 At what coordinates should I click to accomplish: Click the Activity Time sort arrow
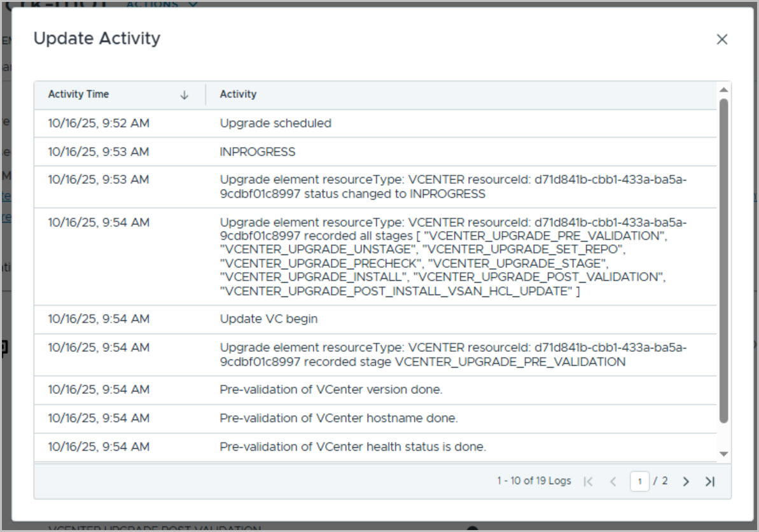[185, 95]
